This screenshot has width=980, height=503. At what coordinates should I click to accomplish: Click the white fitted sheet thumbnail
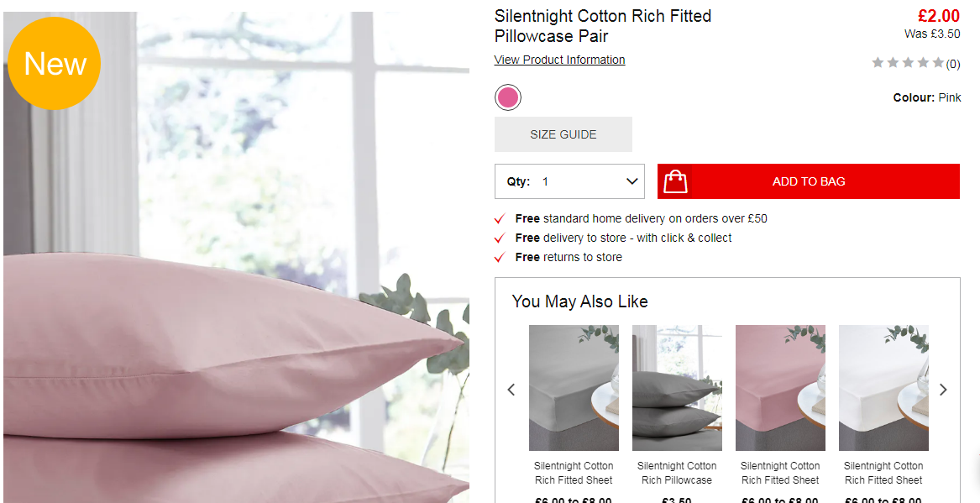pos(883,387)
